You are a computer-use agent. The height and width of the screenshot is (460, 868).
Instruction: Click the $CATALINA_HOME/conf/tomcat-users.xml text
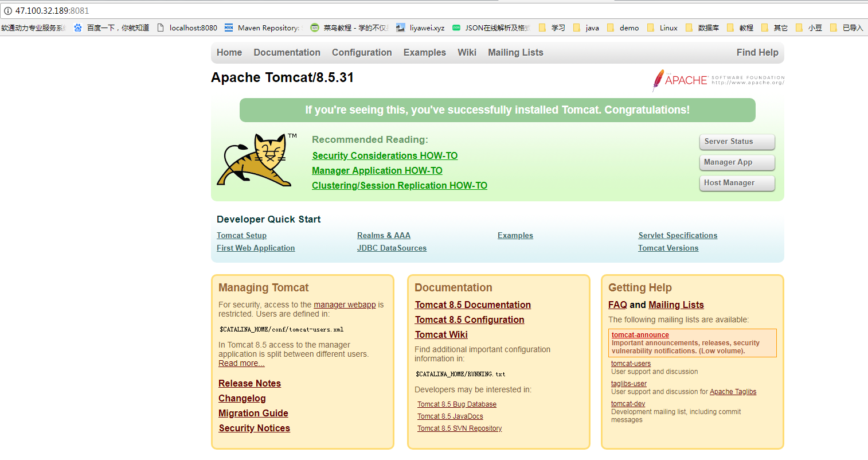point(281,330)
